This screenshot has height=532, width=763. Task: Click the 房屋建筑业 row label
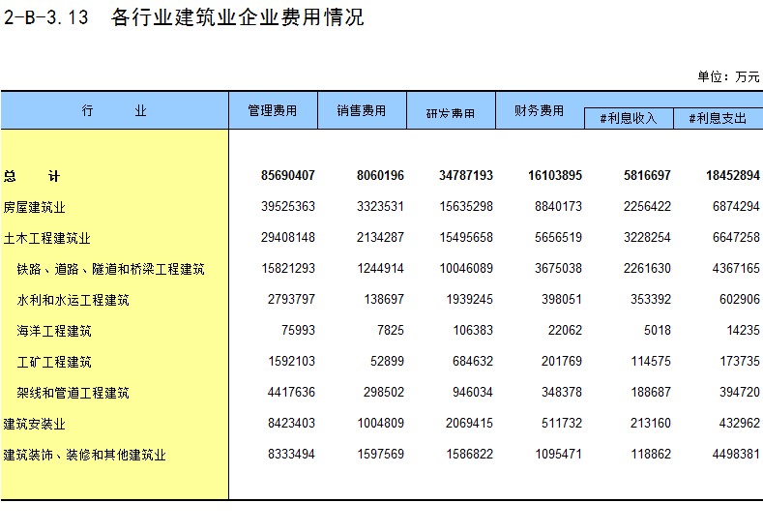pyautogui.click(x=34, y=207)
